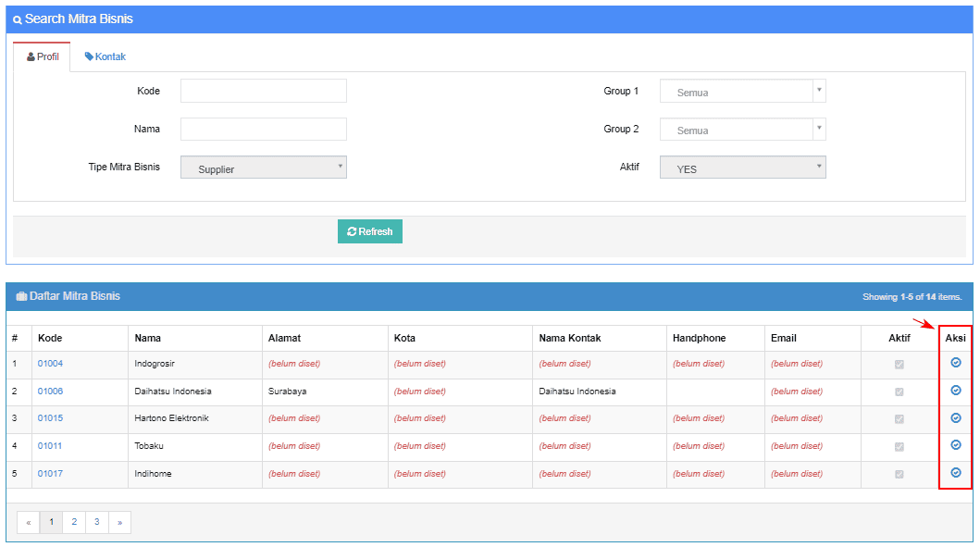980x547 pixels.
Task: Toggle the Aktif checkbox for Indihome
Action: [x=899, y=474]
